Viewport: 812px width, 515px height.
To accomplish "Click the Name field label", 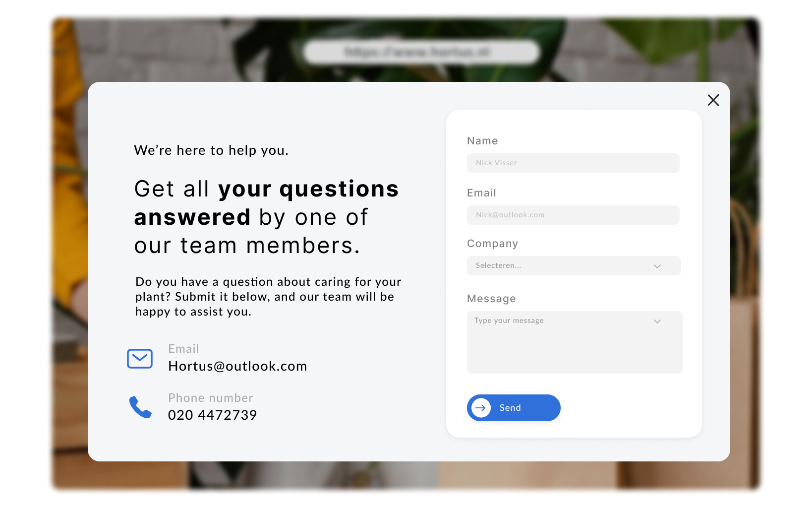I will click(482, 141).
